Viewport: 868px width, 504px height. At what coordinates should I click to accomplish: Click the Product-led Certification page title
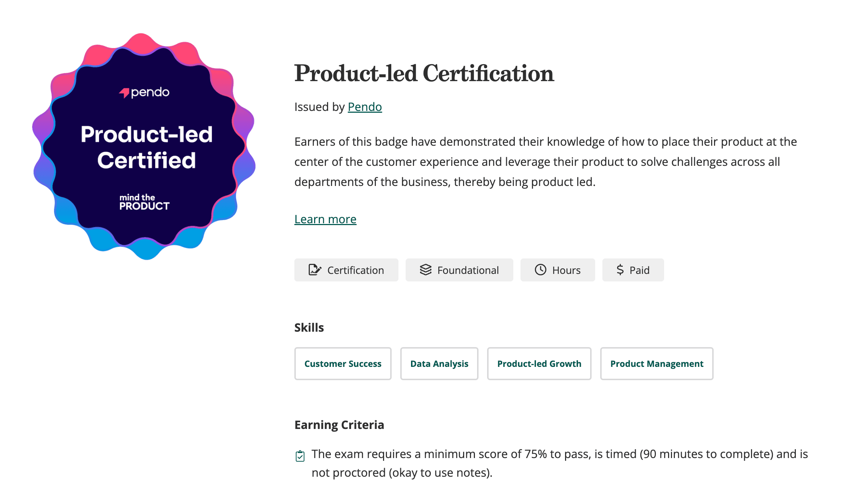click(x=424, y=74)
